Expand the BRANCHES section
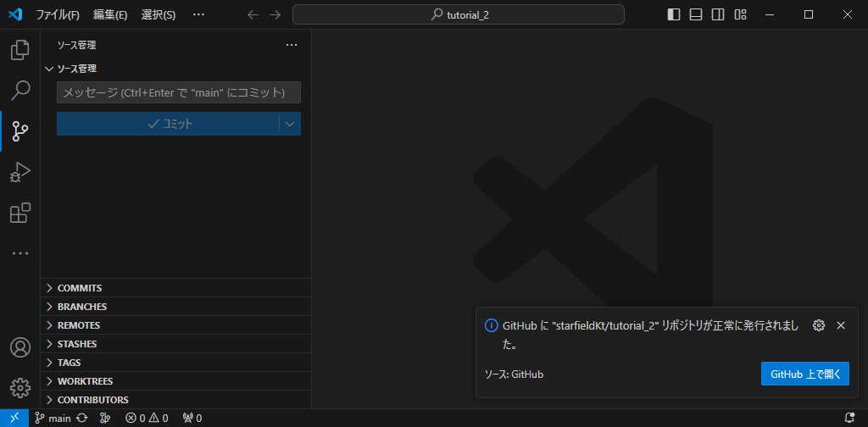 pyautogui.click(x=176, y=307)
